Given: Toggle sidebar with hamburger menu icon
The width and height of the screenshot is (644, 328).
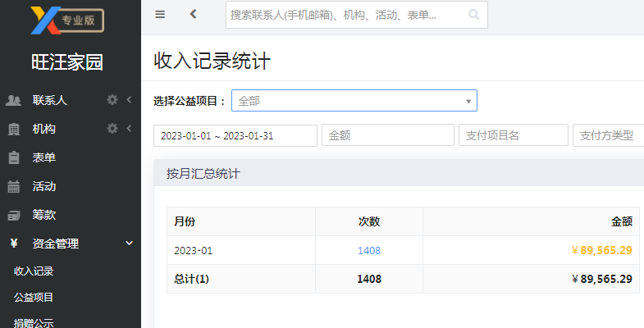Looking at the screenshot, I should (160, 15).
